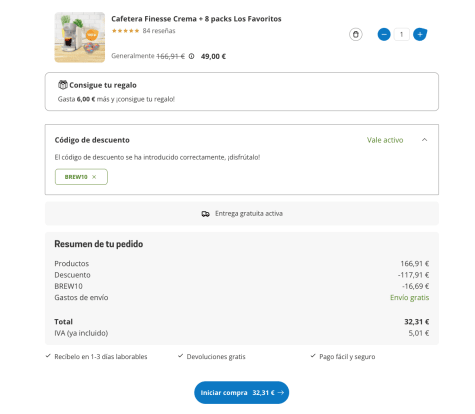Click the Iniciar compra button
Viewport: 475px width, 414px height.
pos(242,393)
